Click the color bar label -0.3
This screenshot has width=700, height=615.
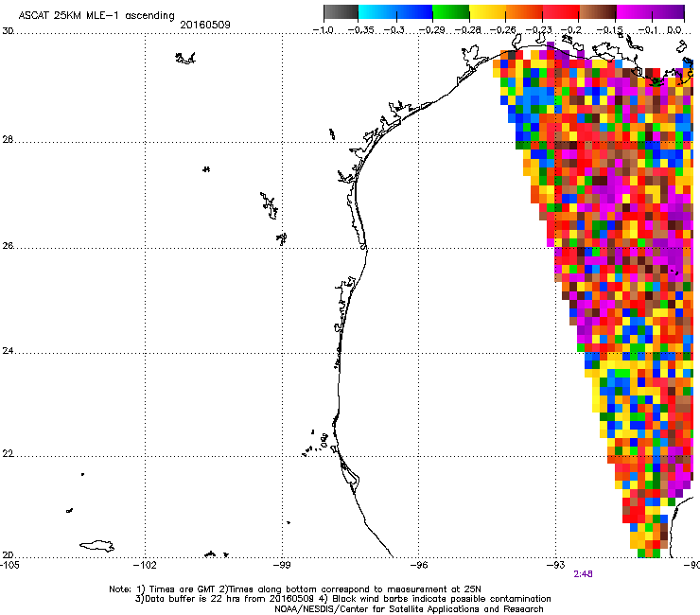[x=394, y=30]
